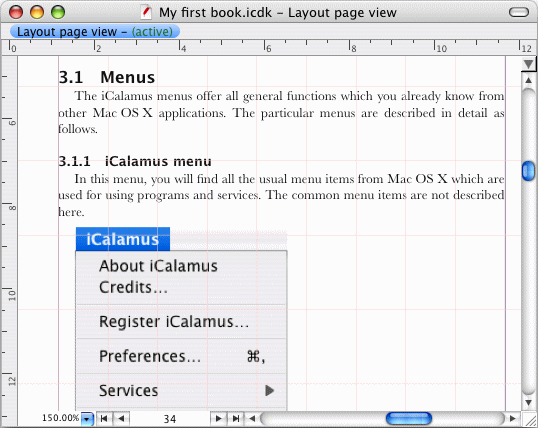The image size is (538, 428).
Task: Go to the first page
Action: coord(104,418)
